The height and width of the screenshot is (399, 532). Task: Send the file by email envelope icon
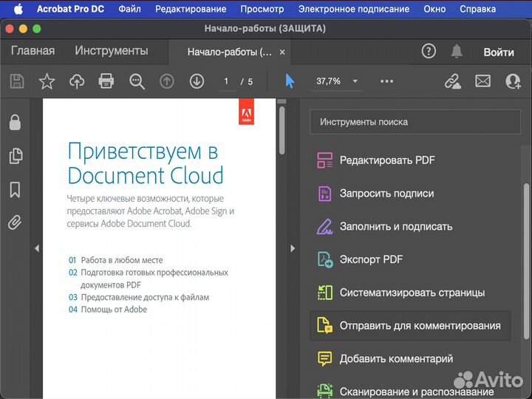pyautogui.click(x=482, y=81)
